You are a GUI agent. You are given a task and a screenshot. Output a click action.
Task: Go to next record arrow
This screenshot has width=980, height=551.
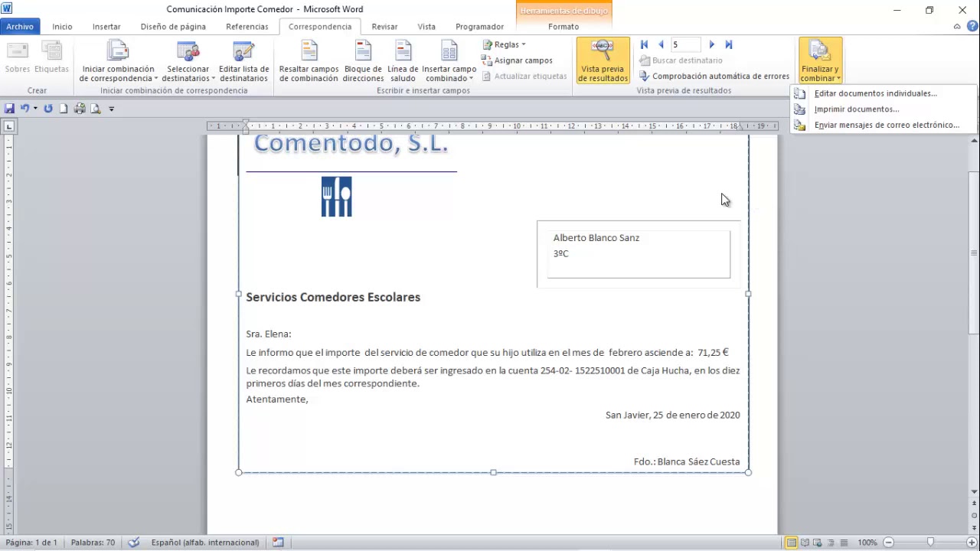[x=712, y=45]
